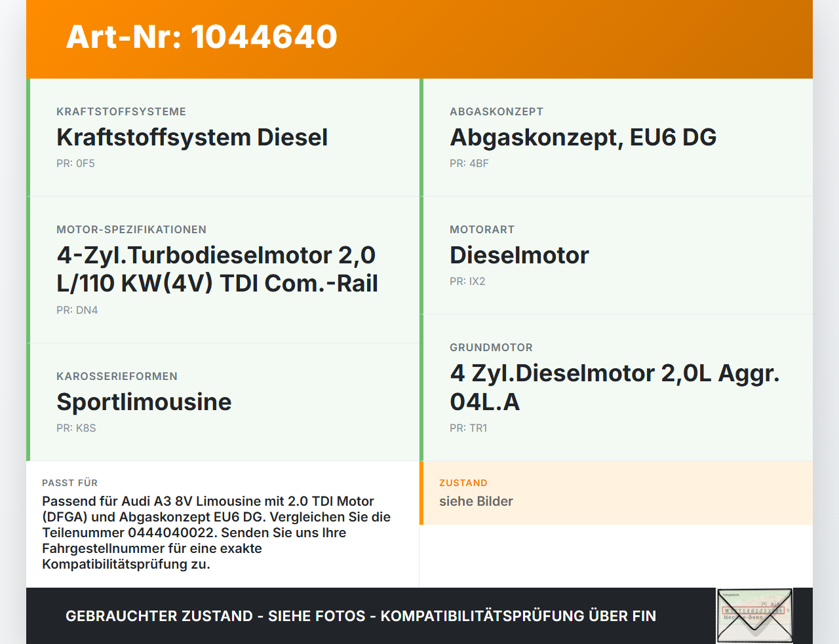Select the 'siehe Bilder' condition text
839x644 pixels.
point(476,501)
